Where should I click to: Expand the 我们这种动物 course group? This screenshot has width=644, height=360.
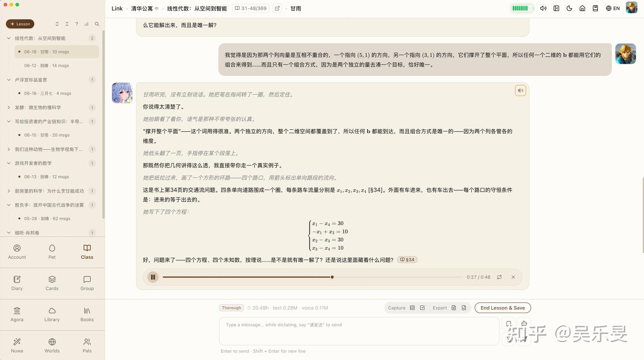click(8, 149)
